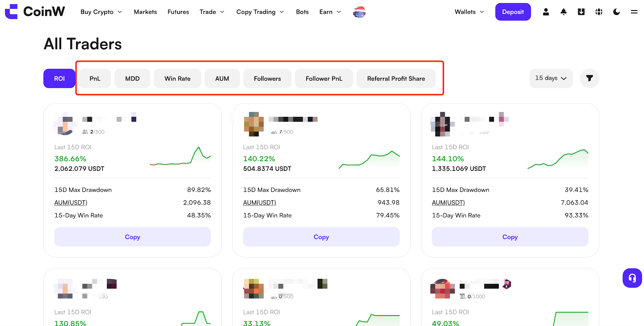Copy the trader with 386.66% ROI
Screen dimensions: 644x326
132,237
